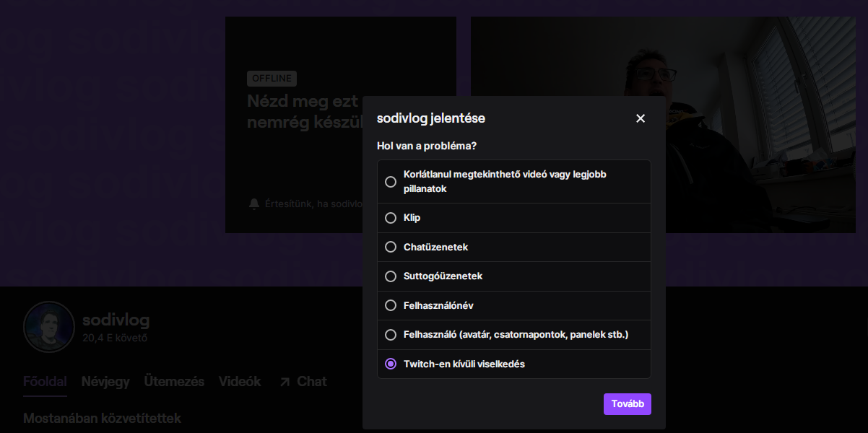This screenshot has width=868, height=433.
Task: Click the sodivlog channel name
Action: (116, 320)
